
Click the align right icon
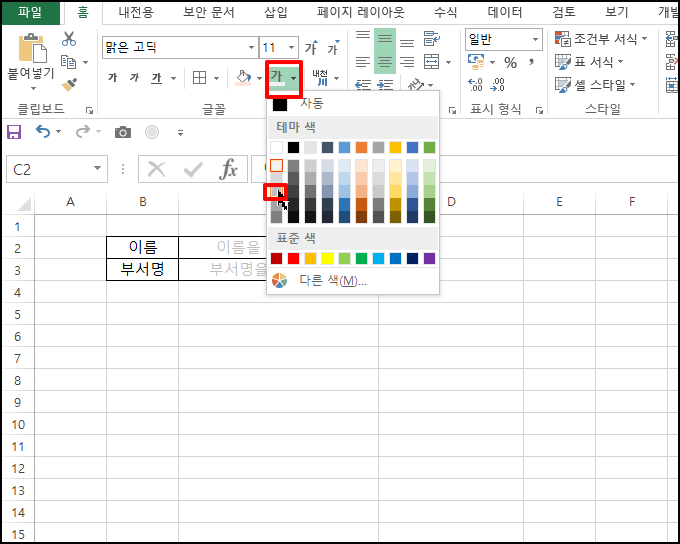[x=407, y=62]
